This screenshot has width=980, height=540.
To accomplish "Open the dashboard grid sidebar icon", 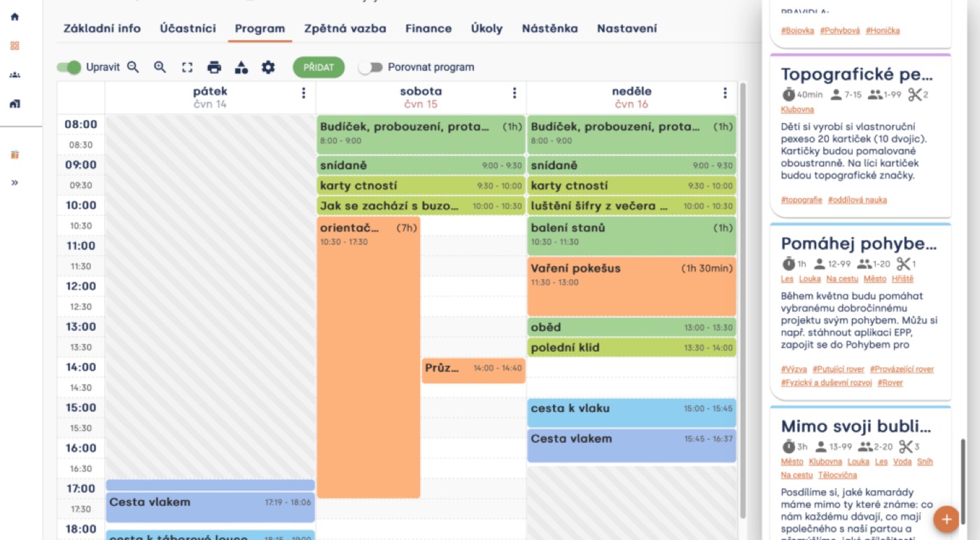I will 15,45.
